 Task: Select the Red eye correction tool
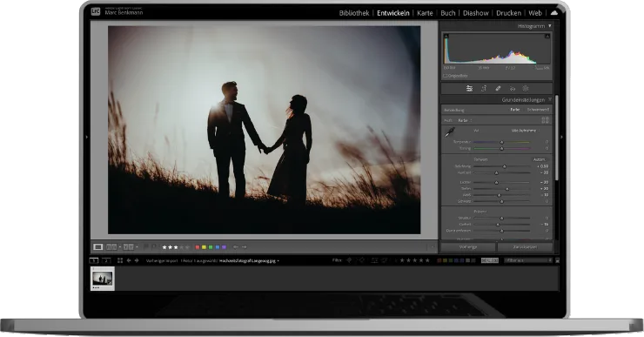pyautogui.click(x=513, y=88)
